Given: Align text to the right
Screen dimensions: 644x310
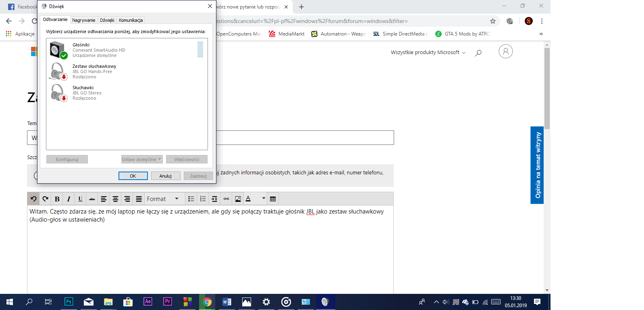Looking at the screenshot, I should tap(127, 199).
